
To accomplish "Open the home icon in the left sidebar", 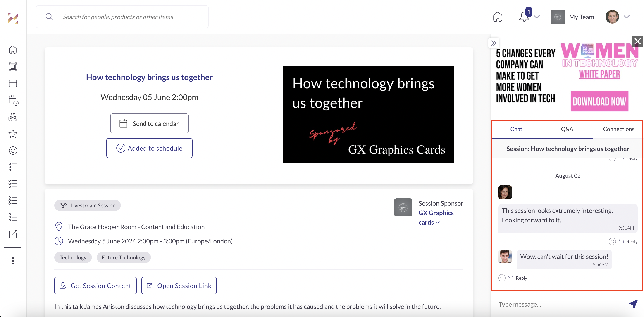I will click(x=13, y=50).
